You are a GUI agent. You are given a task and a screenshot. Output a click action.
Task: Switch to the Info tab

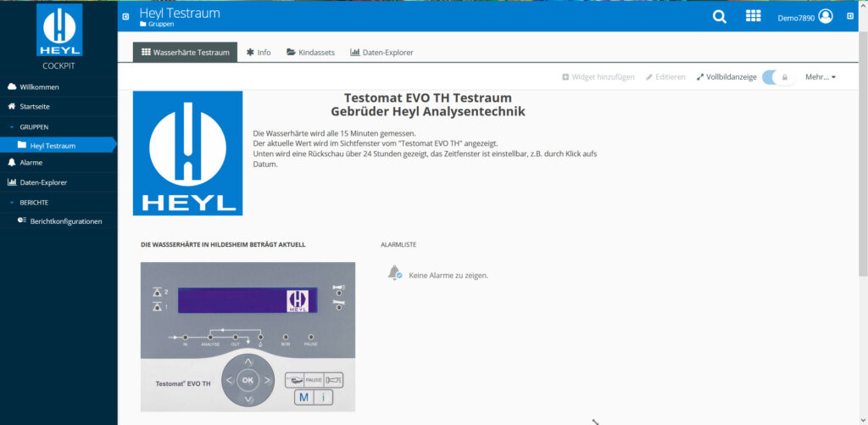click(x=259, y=53)
